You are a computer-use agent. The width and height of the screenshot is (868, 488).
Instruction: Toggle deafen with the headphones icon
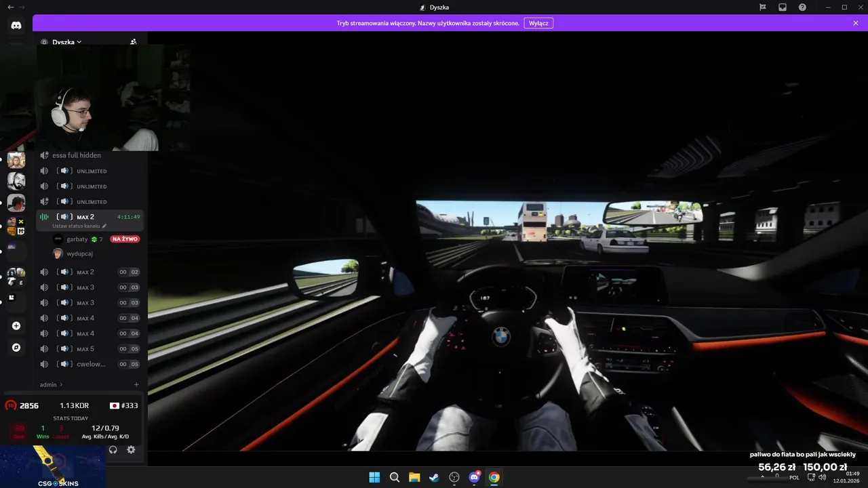113,449
